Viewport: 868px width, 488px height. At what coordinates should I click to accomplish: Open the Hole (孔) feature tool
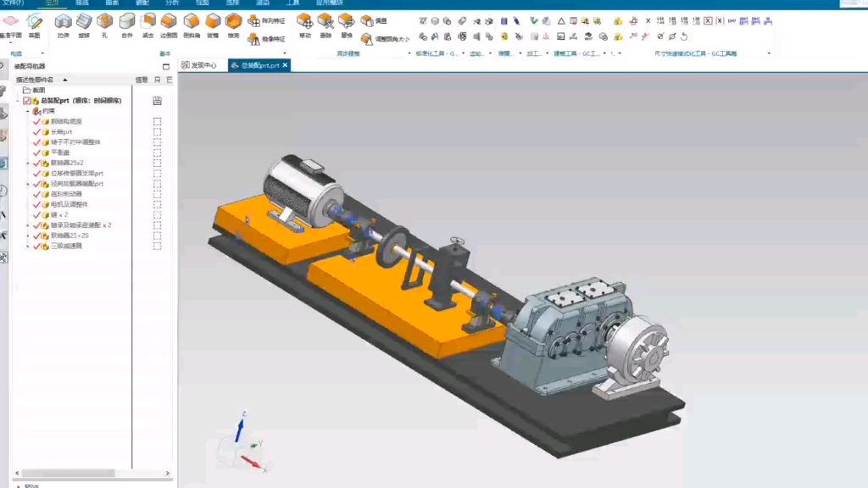[x=104, y=23]
